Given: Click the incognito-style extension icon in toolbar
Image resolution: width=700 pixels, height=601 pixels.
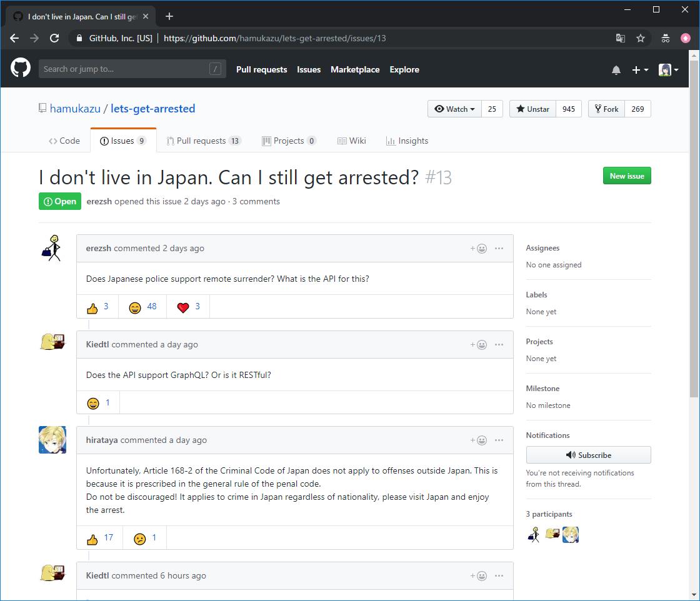Looking at the screenshot, I should click(665, 38).
